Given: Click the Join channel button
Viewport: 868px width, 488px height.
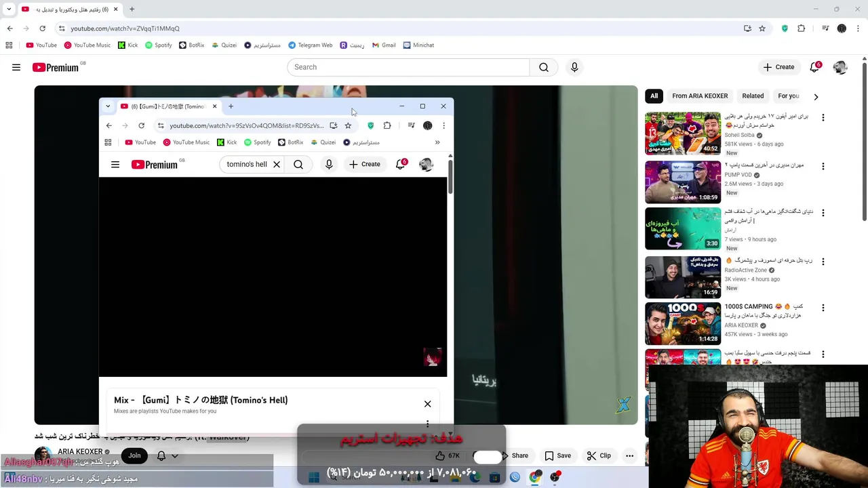Looking at the screenshot, I should (134, 455).
